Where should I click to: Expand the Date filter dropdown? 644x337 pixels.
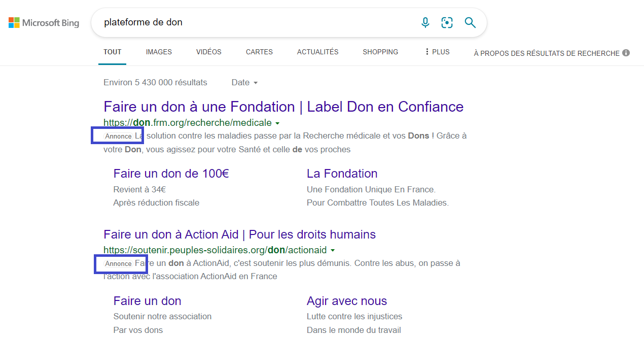245,82
